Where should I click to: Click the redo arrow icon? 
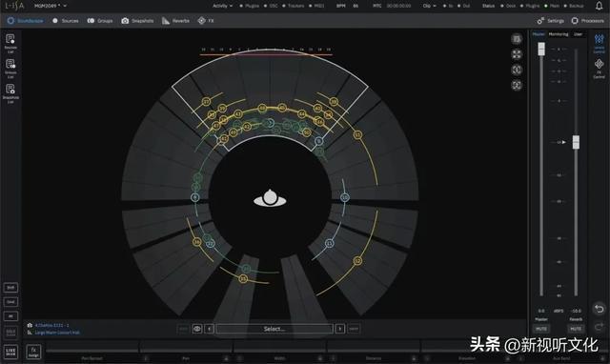coord(600,326)
